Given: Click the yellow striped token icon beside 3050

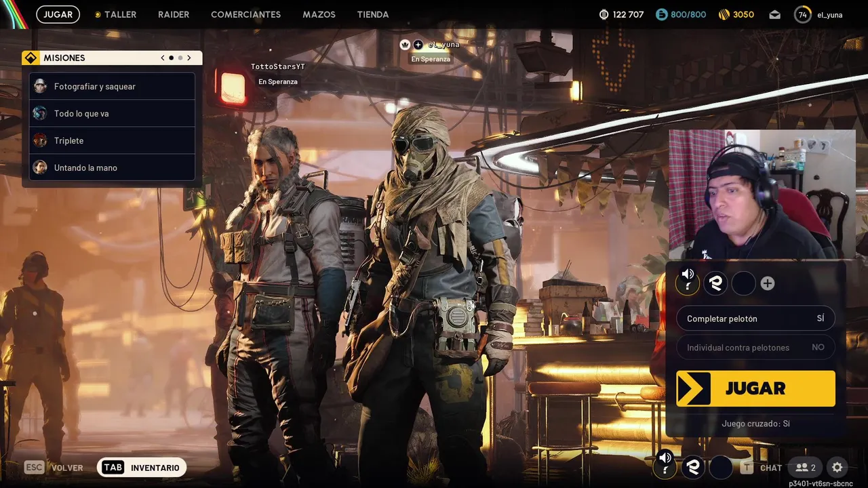Looking at the screenshot, I should pyautogui.click(x=724, y=14).
